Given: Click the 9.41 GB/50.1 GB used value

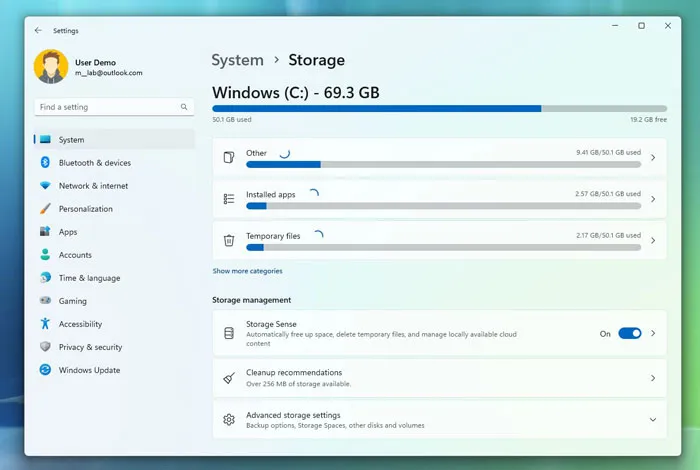Looking at the screenshot, I should (608, 152).
